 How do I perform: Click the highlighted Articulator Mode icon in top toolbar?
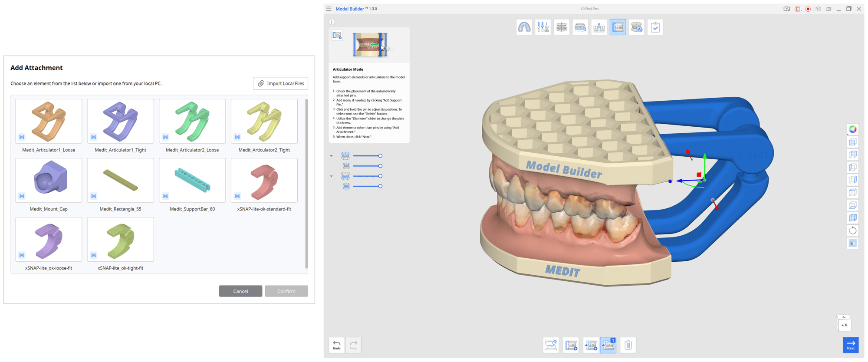pyautogui.click(x=617, y=27)
